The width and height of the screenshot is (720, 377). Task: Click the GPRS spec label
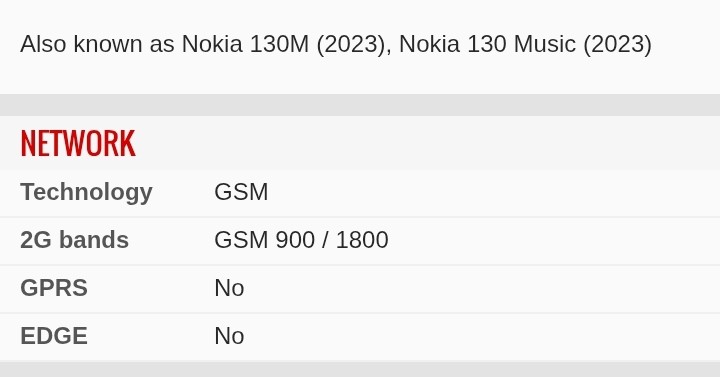click(x=54, y=288)
